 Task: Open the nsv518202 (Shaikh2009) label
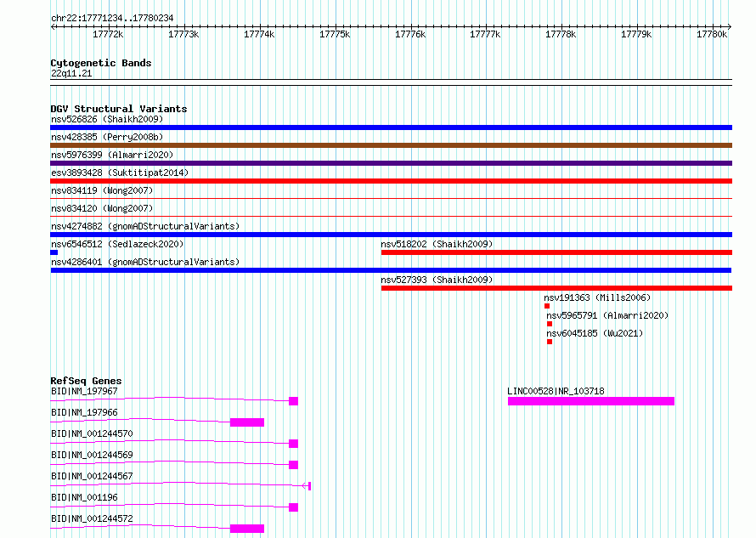tap(437, 244)
